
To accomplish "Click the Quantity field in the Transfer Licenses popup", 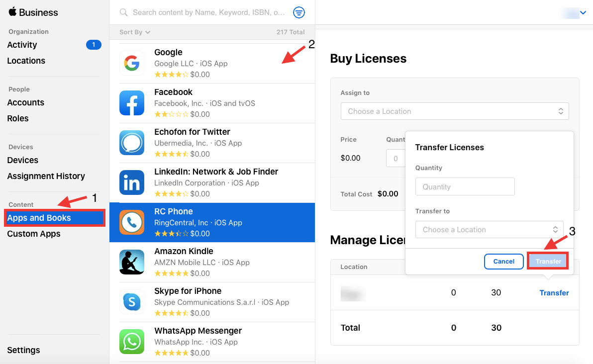I will pos(465,187).
